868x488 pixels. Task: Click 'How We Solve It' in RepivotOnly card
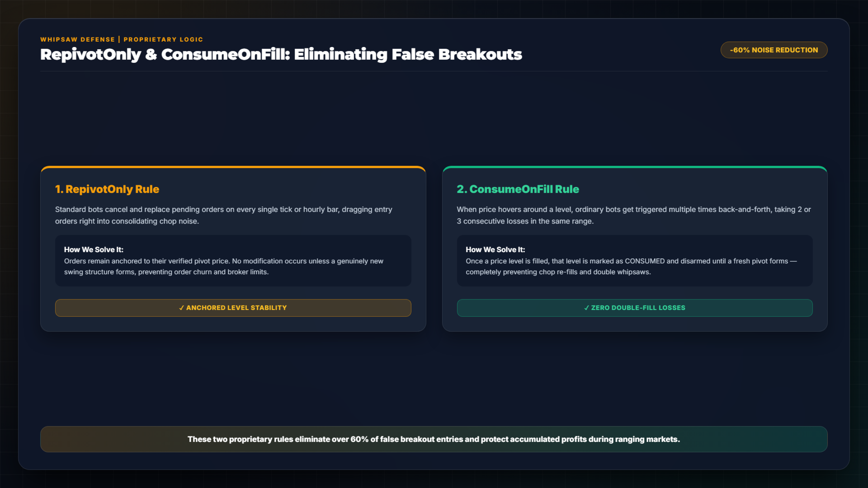pos(94,249)
